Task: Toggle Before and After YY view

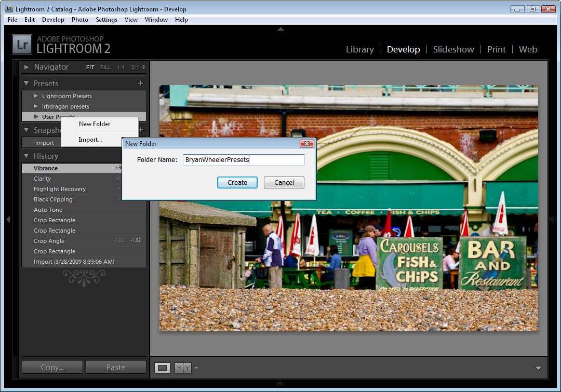Action: (x=183, y=368)
